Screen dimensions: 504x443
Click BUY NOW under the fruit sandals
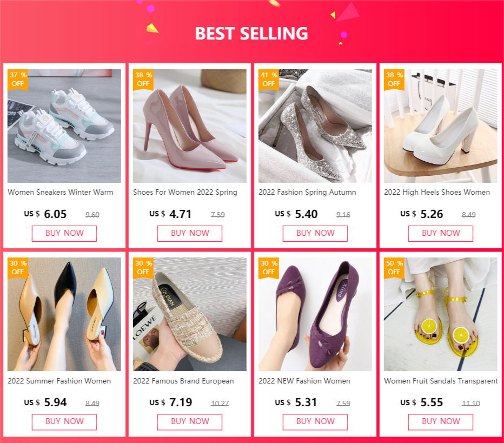pos(440,422)
